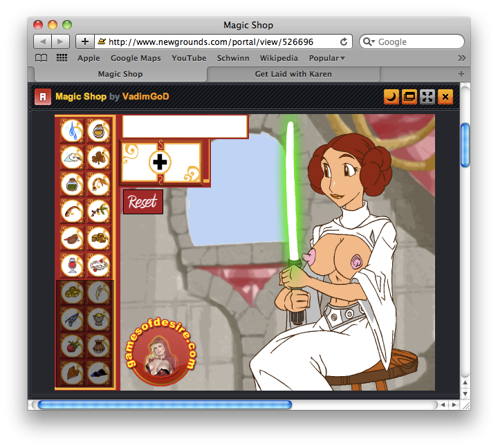Click the left empty ingredient slot
The image size is (498, 448).
[x=139, y=162]
